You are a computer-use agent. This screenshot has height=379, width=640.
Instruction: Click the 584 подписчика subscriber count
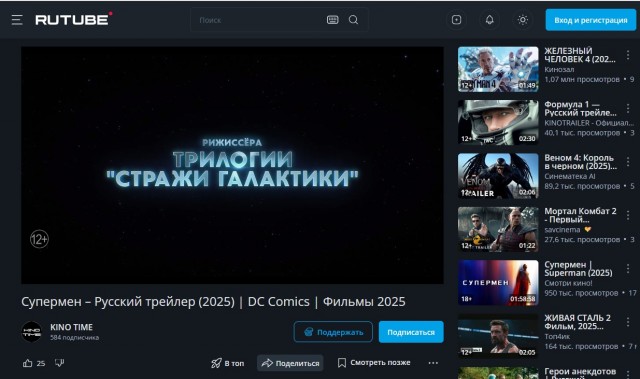(x=74, y=338)
